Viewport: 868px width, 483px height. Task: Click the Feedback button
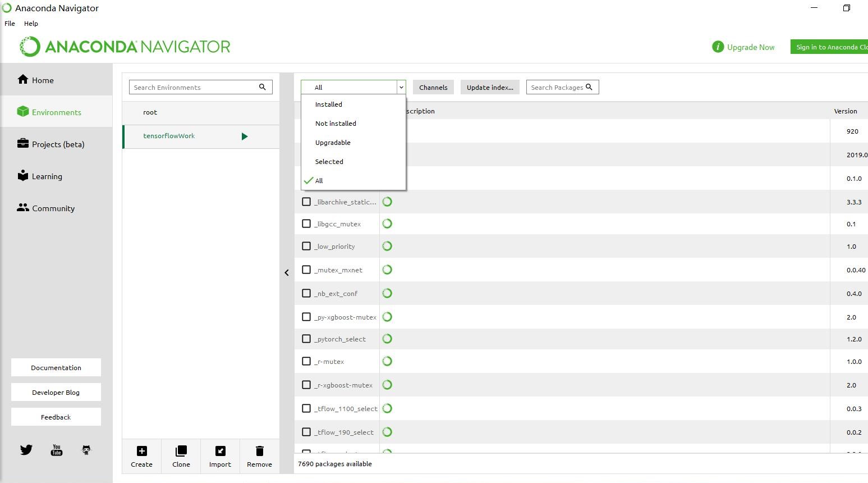point(56,417)
